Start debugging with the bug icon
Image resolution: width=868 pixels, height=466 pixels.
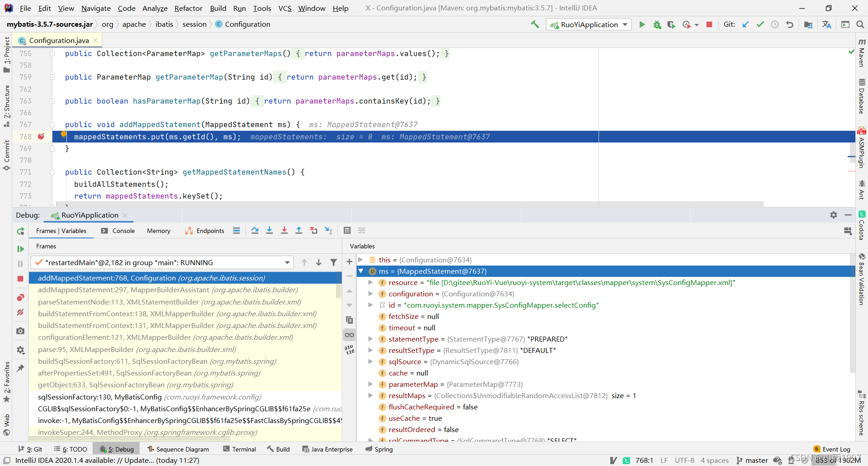(657, 24)
